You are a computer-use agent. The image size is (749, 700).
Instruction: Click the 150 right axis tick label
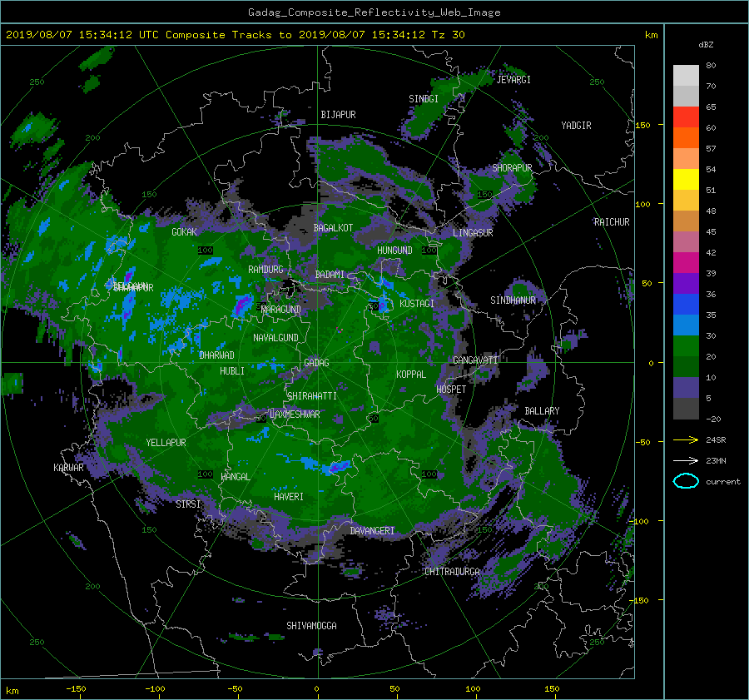[642, 125]
